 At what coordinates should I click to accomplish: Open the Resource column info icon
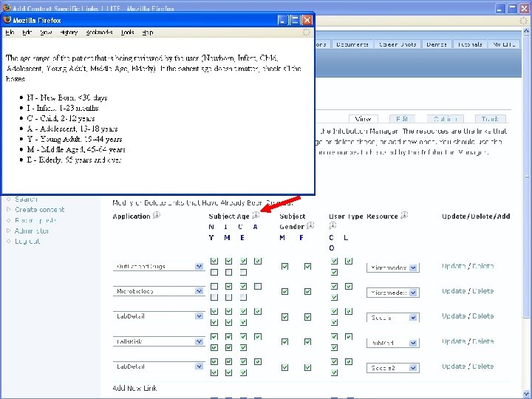tap(404, 215)
